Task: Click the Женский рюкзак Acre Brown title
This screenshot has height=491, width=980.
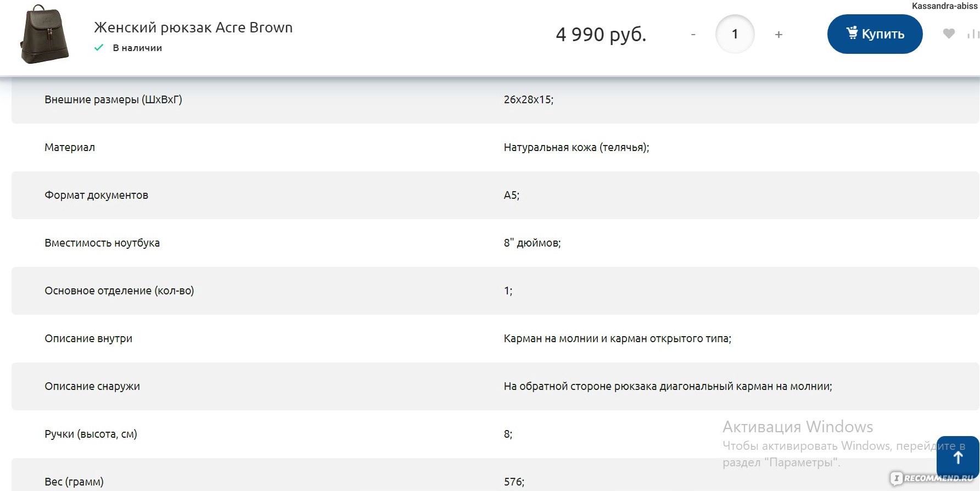Action: click(193, 27)
